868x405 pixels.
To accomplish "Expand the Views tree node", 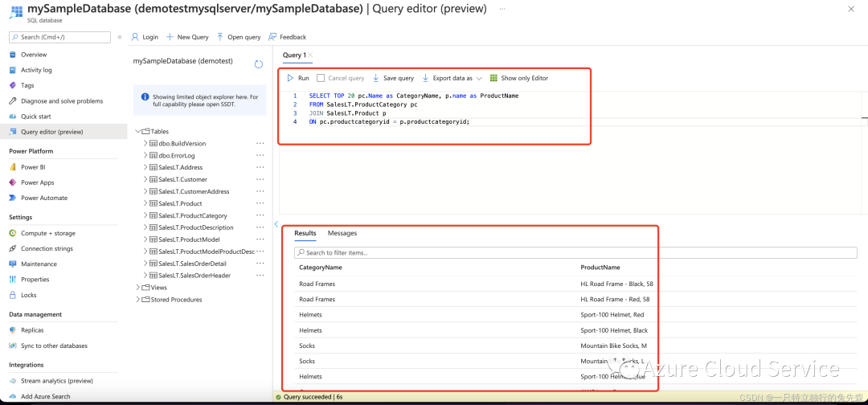I will click(138, 288).
